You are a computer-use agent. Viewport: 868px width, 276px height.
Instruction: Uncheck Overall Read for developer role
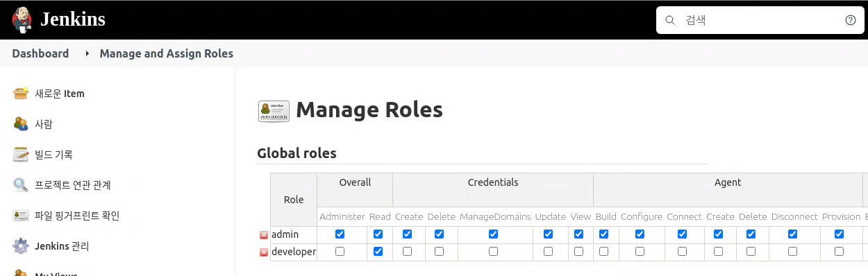378,252
